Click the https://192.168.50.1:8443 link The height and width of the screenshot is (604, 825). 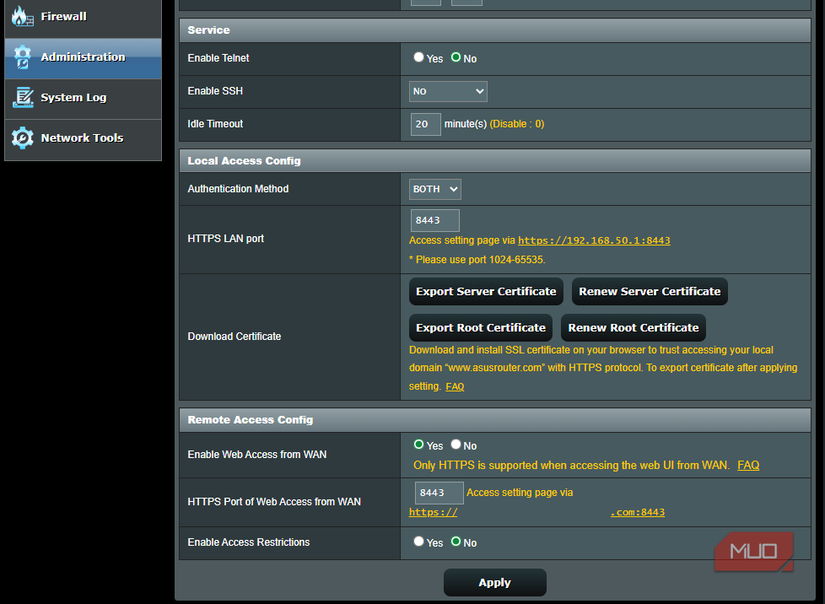[x=594, y=240]
